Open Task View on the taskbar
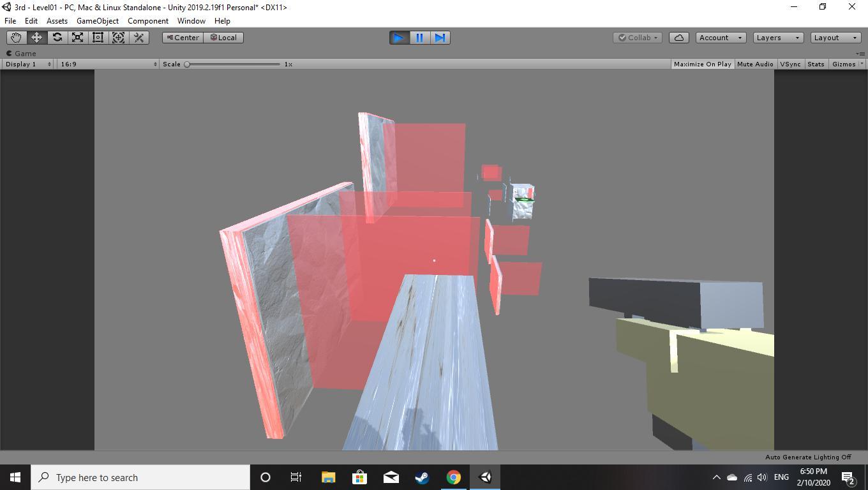This screenshot has width=868, height=490. tap(296, 477)
